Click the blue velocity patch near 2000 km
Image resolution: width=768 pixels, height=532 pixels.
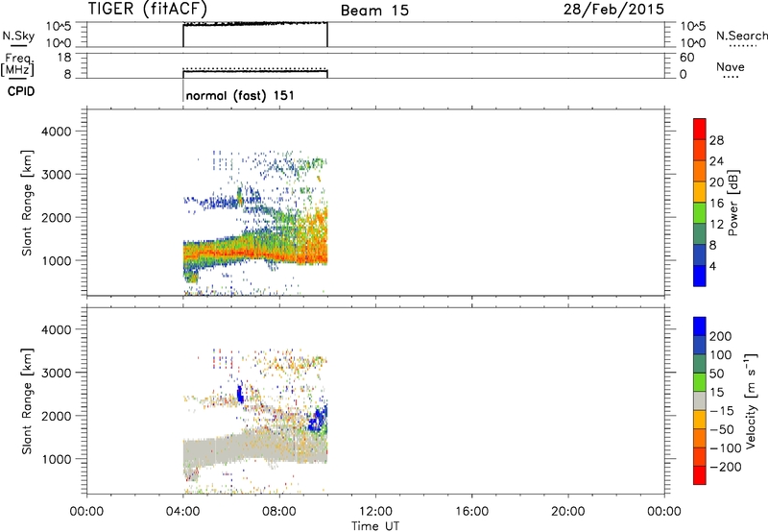319,419
